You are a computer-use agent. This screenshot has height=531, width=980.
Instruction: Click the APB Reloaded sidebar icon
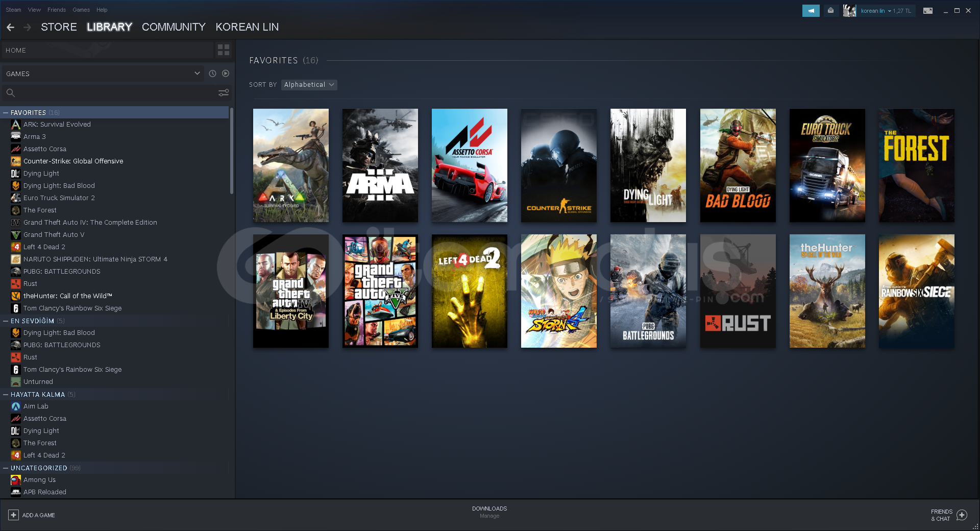(16, 492)
